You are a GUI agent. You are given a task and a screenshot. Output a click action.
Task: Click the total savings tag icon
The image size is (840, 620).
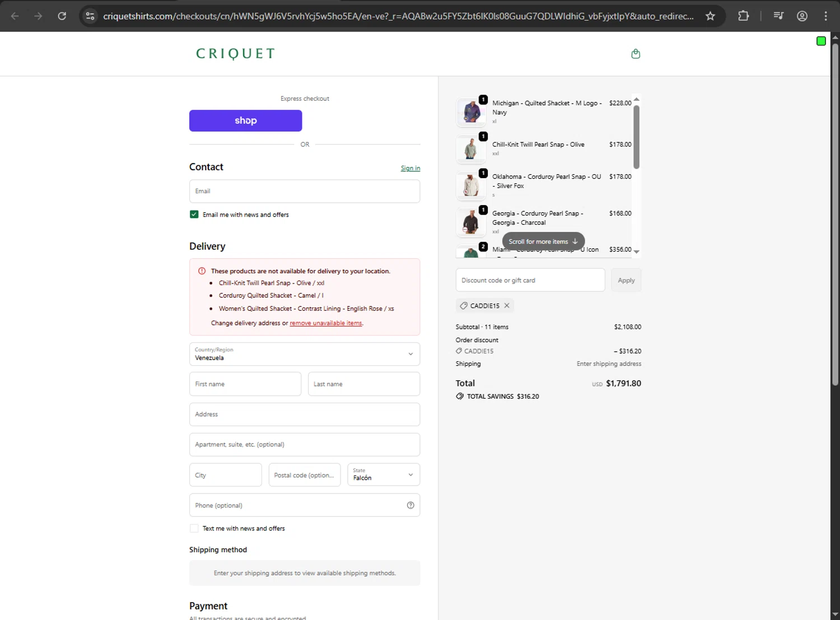[x=460, y=396]
